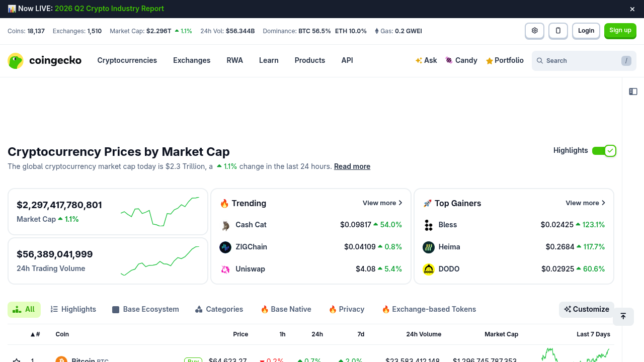Click the mobile app phone icon
644x362 pixels.
click(x=558, y=31)
